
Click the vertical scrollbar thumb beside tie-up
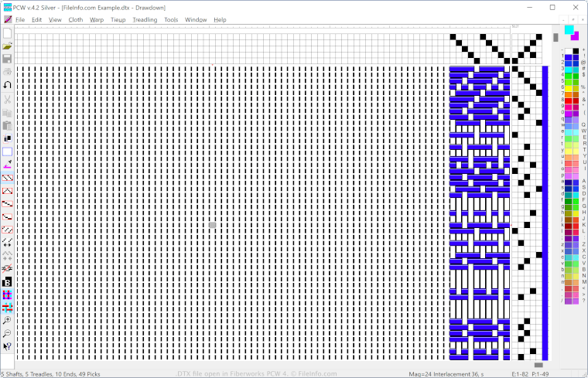[556, 37]
